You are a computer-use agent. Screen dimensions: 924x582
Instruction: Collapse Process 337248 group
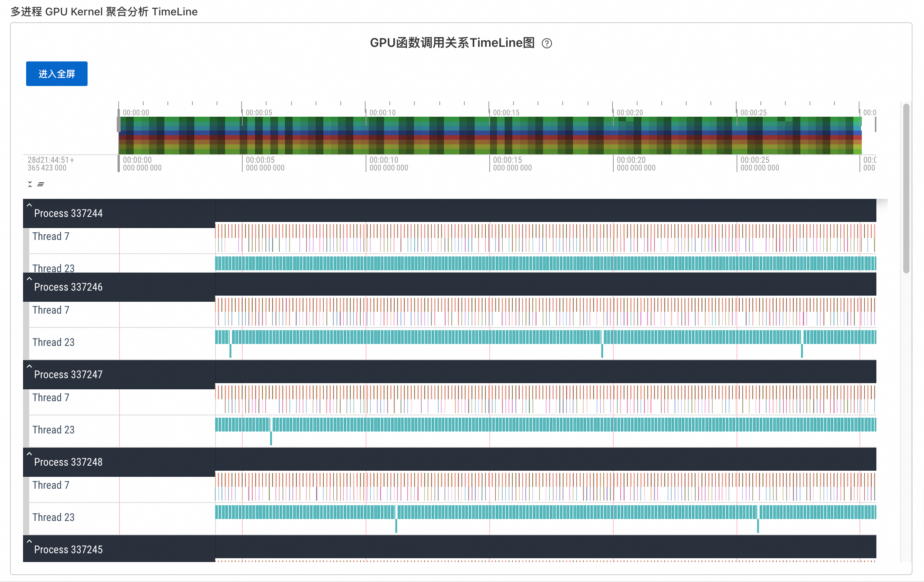coord(29,454)
